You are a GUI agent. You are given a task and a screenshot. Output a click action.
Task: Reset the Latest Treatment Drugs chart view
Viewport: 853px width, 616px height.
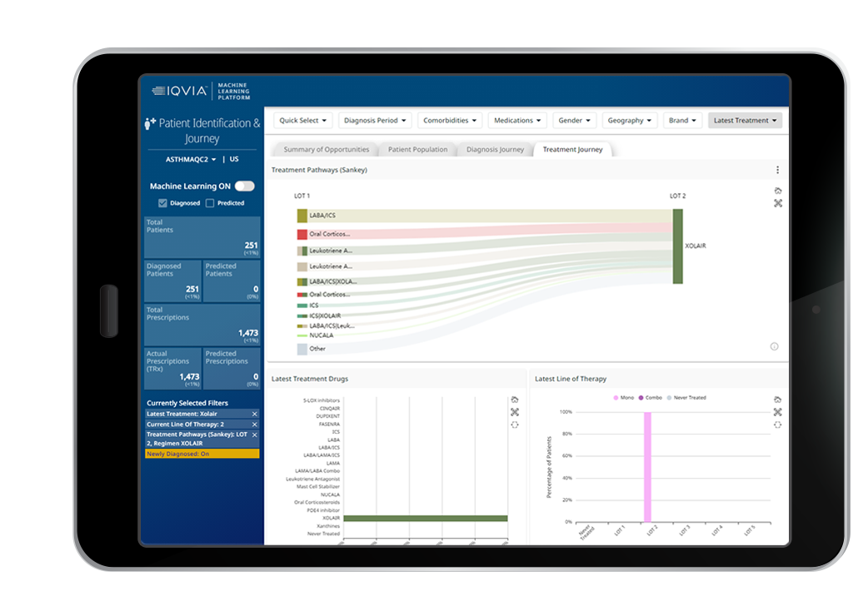click(515, 400)
